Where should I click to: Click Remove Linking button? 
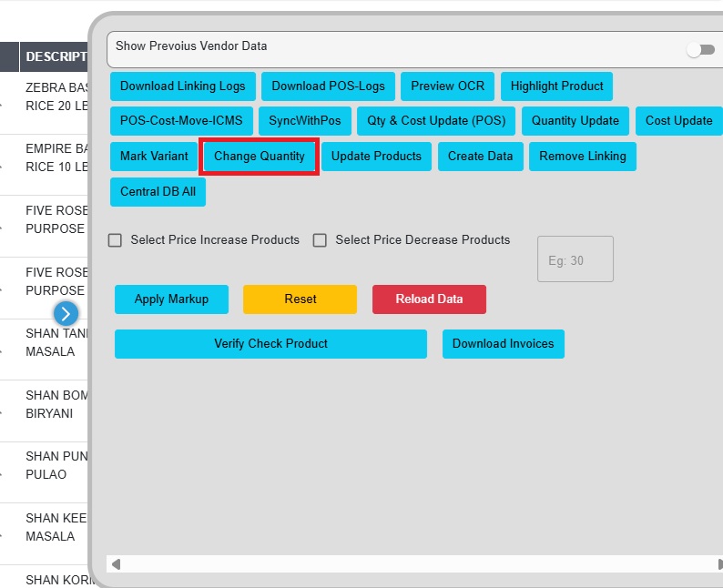pyautogui.click(x=583, y=157)
